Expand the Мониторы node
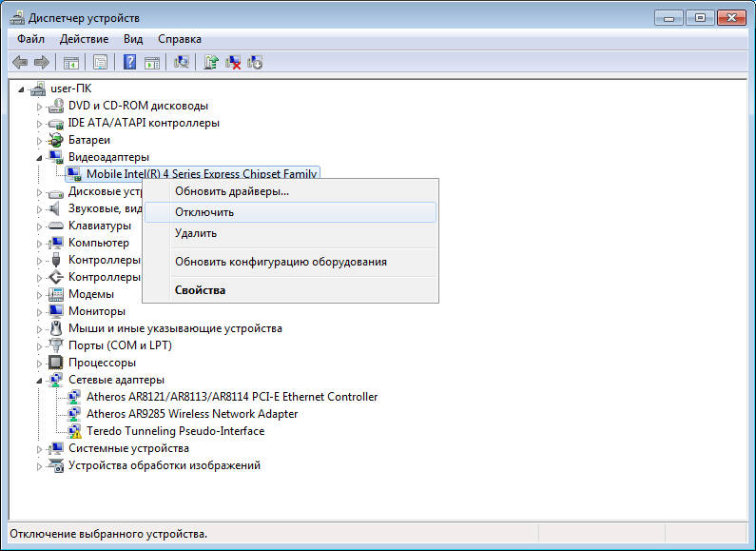The image size is (756, 551). (40, 312)
